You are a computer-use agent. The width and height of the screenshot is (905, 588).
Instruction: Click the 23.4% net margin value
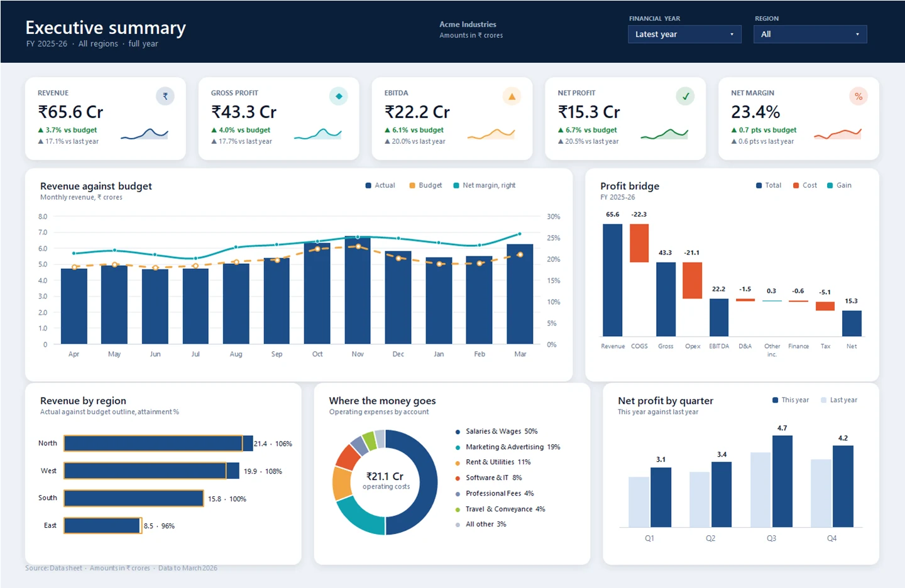point(755,112)
